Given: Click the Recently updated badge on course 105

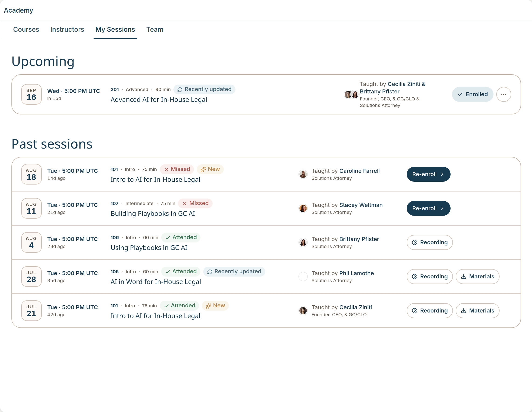Looking at the screenshot, I should [234, 272].
